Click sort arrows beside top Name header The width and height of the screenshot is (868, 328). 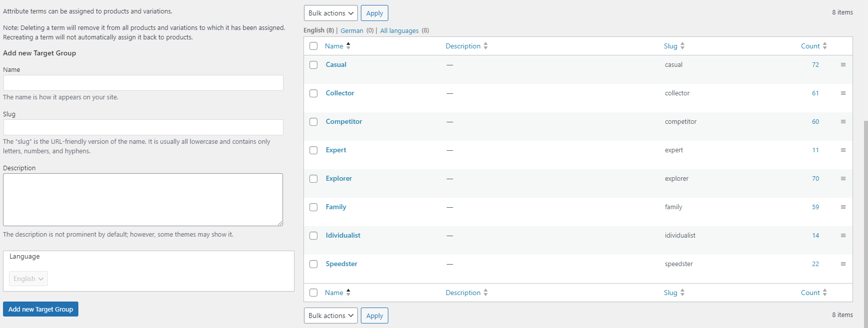pos(348,46)
